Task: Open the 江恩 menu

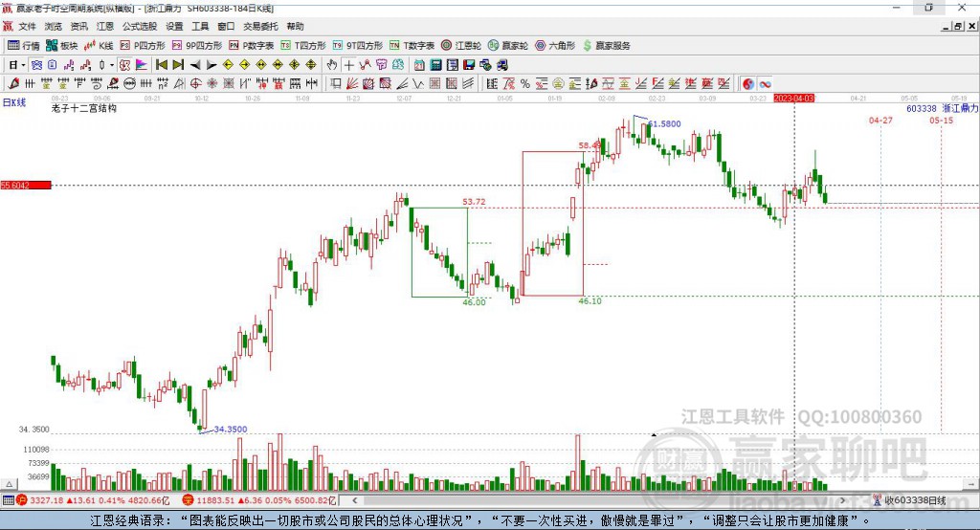Action: click(x=105, y=26)
